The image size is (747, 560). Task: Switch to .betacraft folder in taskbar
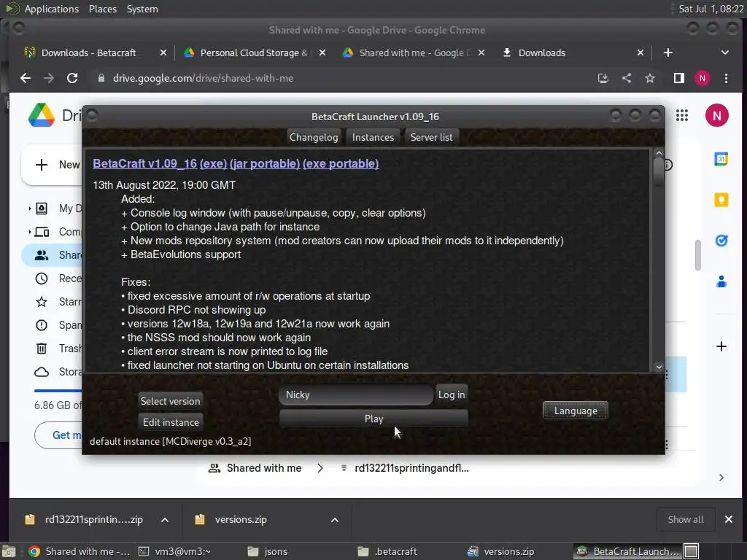pos(388,551)
